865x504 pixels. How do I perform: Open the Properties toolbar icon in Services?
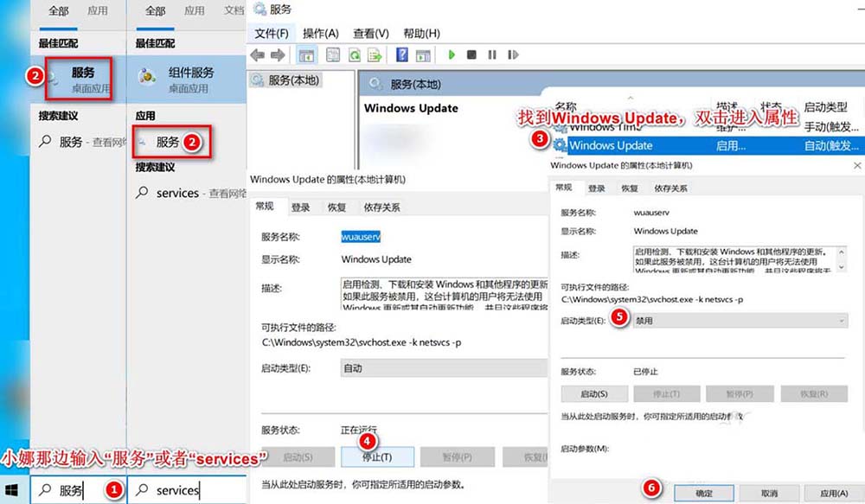click(333, 54)
